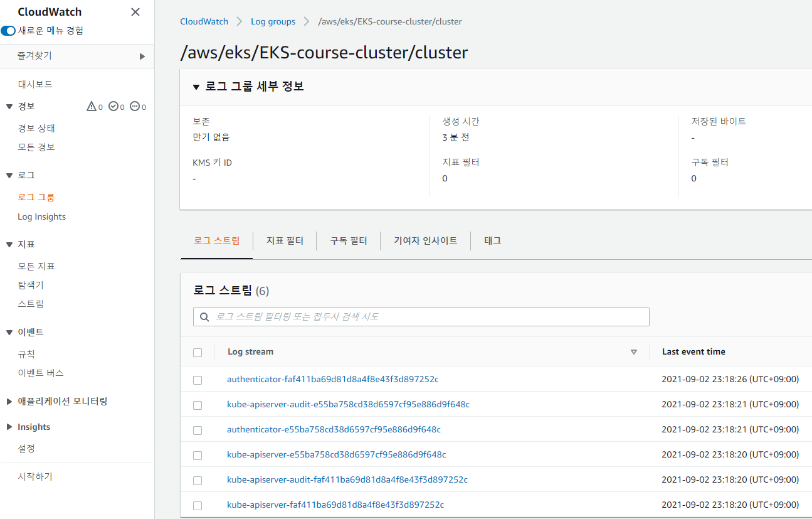Viewport: 812px width, 519px height.
Task: Toggle the 새로운 메뉴 경험 switch
Action: click(x=8, y=31)
